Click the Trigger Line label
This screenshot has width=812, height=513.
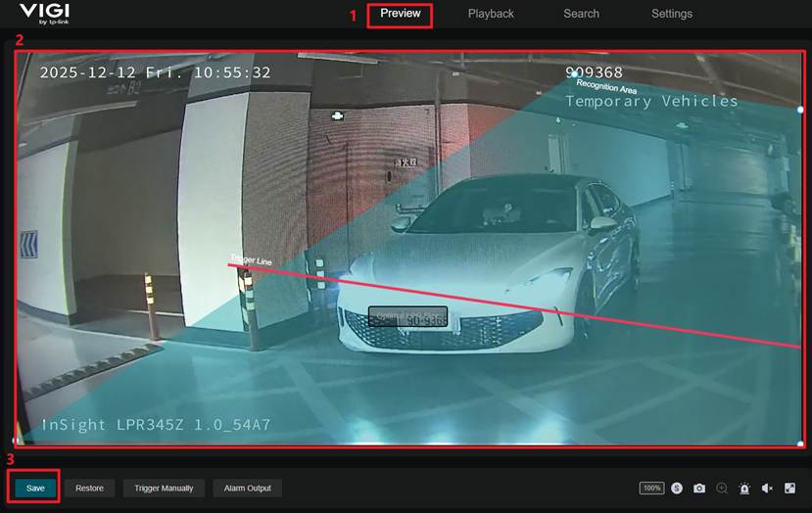(251, 259)
